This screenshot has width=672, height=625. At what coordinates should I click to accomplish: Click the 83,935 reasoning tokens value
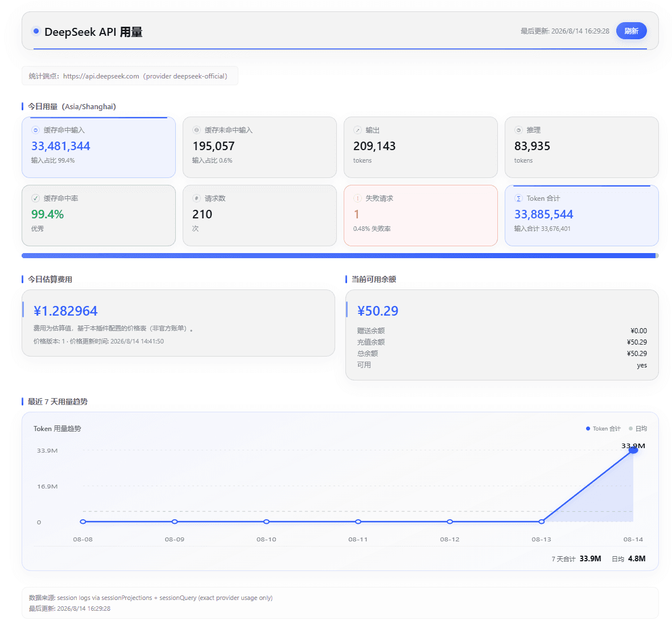pyautogui.click(x=532, y=146)
